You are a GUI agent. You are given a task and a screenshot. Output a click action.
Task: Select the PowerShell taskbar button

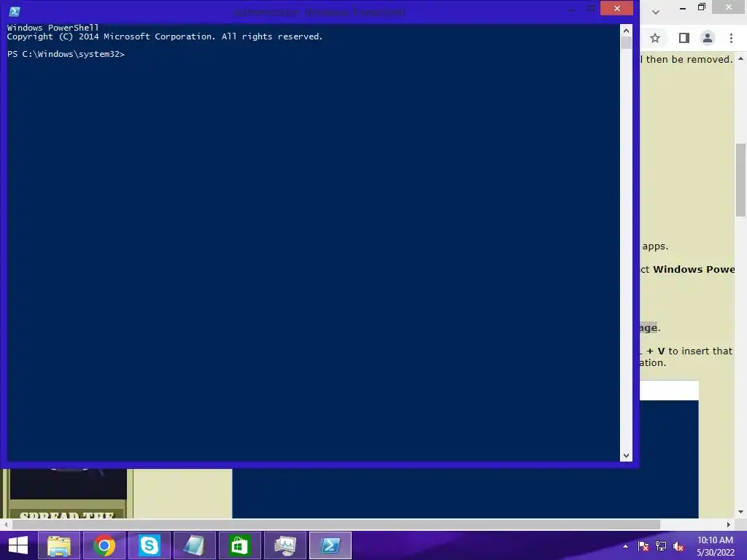pos(330,545)
